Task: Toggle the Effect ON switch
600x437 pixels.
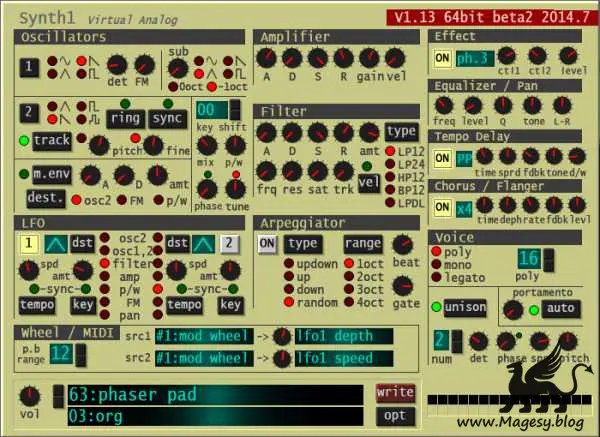Action: [442, 58]
